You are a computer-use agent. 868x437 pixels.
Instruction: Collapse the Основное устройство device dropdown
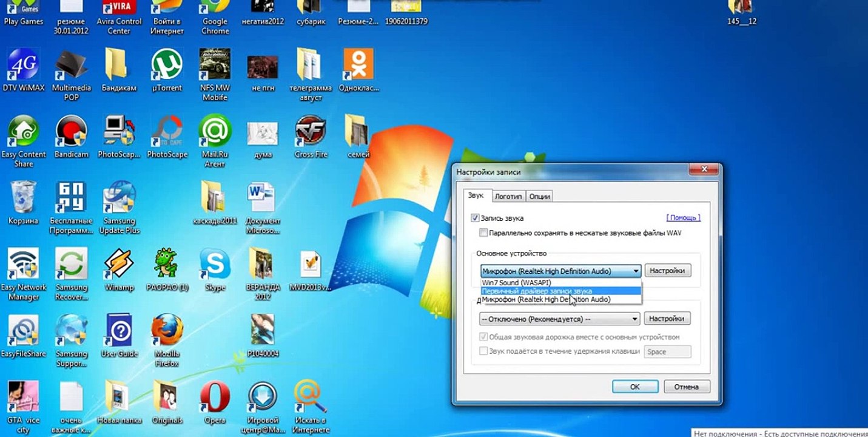pos(636,271)
